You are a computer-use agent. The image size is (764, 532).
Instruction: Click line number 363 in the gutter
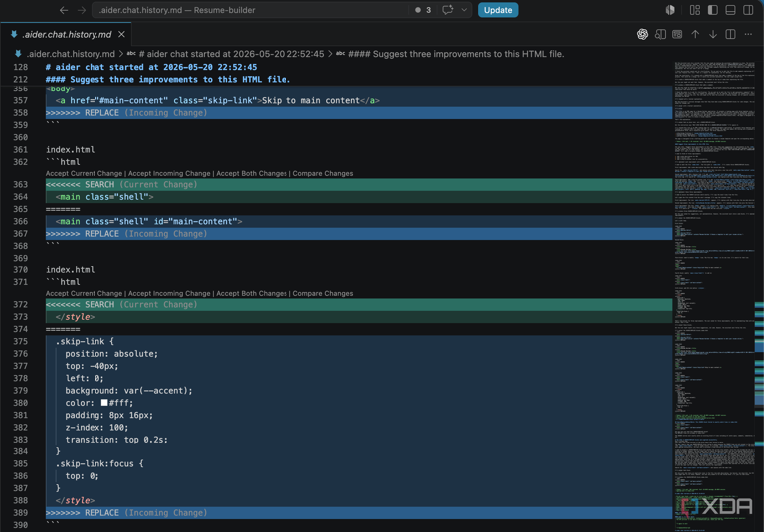pyautogui.click(x=21, y=184)
